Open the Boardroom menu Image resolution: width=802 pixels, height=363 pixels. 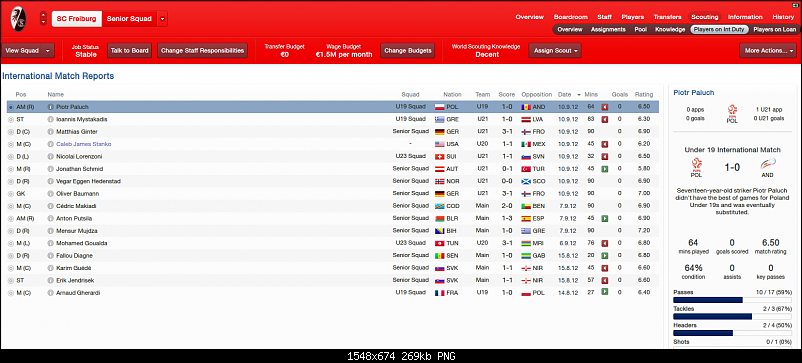pyautogui.click(x=570, y=17)
